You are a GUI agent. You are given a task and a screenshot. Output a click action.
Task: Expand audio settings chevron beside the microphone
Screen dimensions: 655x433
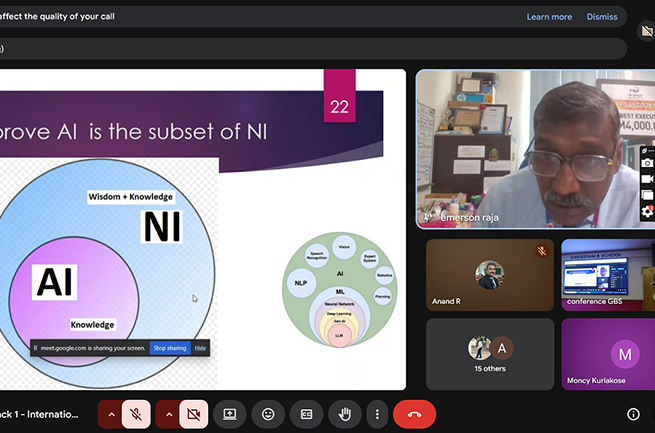[111, 414]
